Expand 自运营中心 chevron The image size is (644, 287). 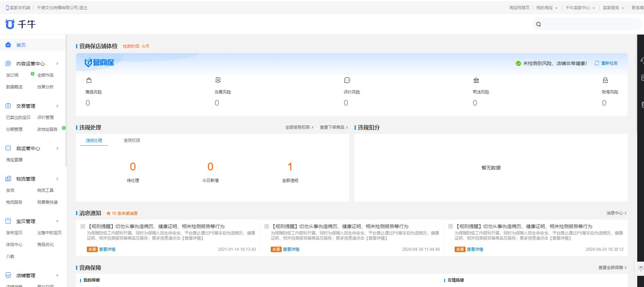[x=57, y=148]
